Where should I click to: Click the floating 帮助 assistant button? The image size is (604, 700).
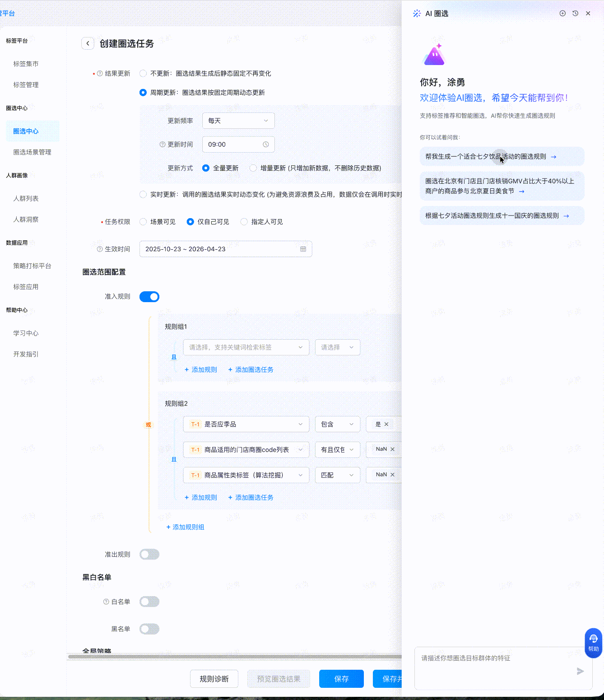[593, 643]
